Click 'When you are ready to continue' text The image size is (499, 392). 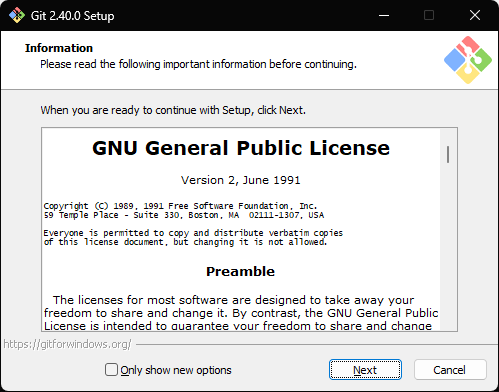[173, 110]
